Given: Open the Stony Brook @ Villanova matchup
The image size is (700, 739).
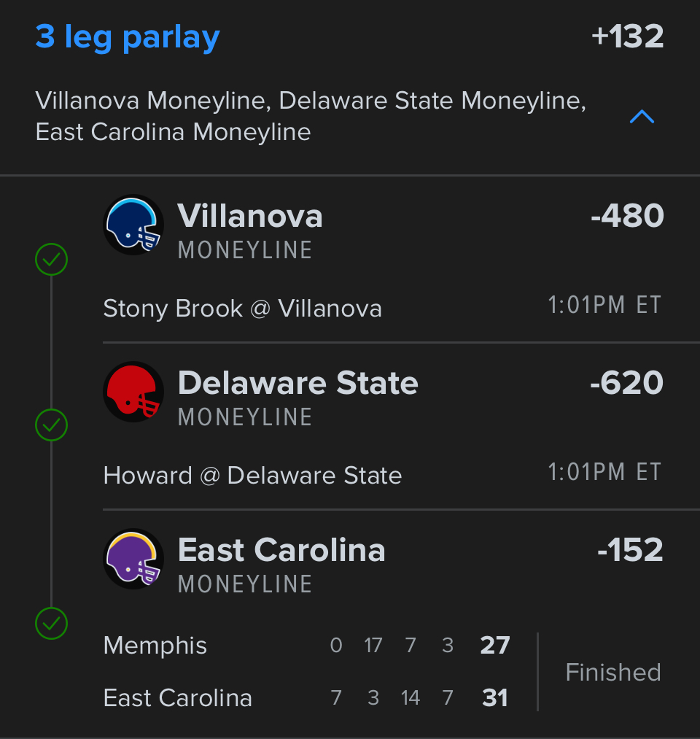Looking at the screenshot, I should [x=242, y=309].
